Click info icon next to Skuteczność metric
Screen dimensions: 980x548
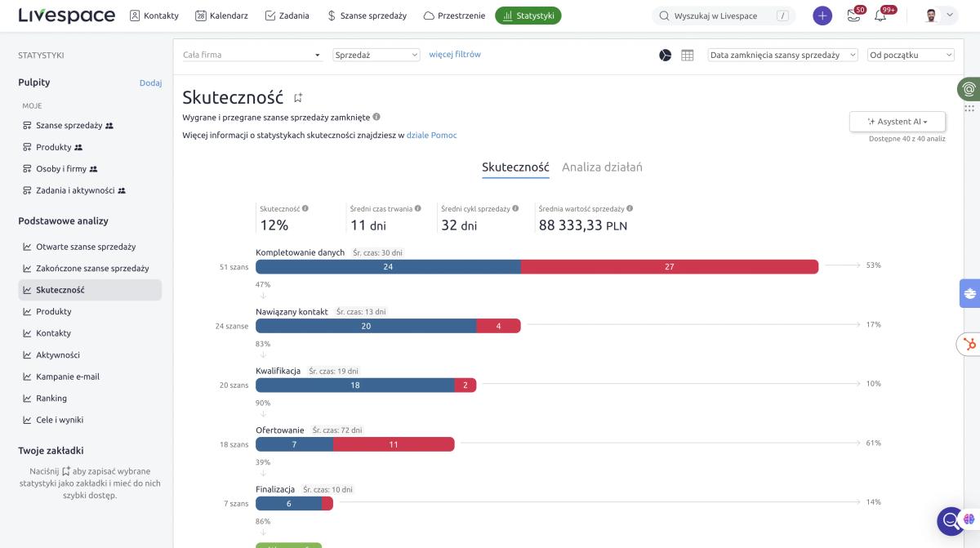[x=305, y=208]
